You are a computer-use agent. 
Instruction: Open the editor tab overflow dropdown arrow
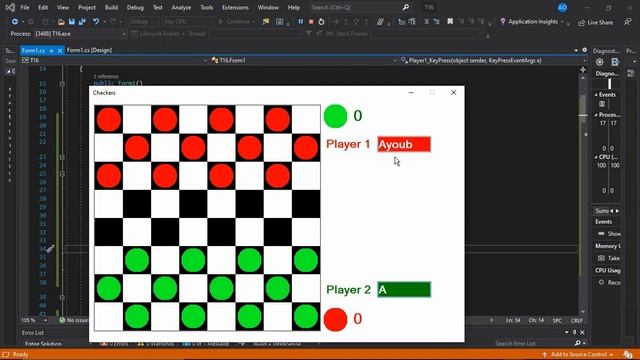pos(576,50)
